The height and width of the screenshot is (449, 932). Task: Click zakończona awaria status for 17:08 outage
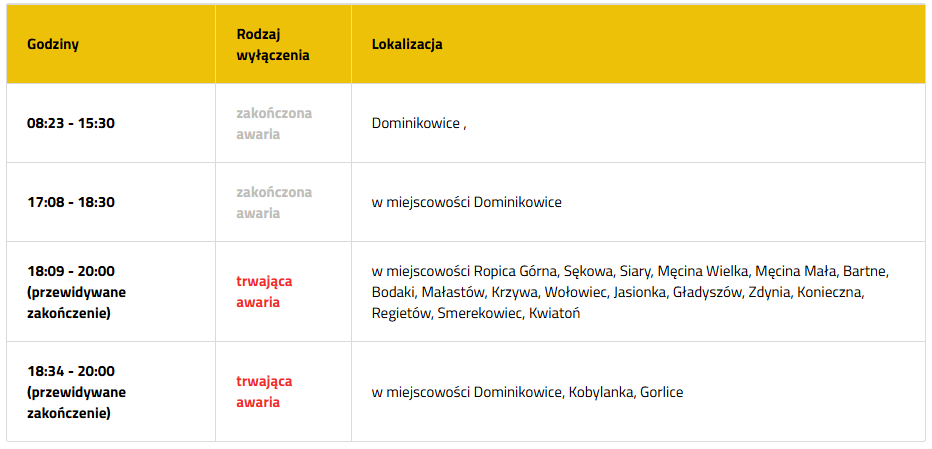pos(273,202)
